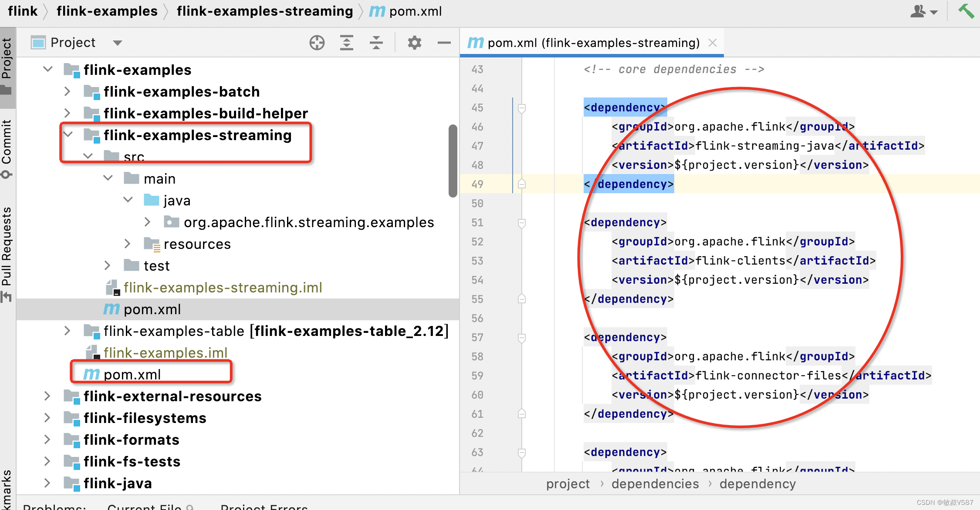
Task: Open the user account dropdown icon
Action: 924,11
